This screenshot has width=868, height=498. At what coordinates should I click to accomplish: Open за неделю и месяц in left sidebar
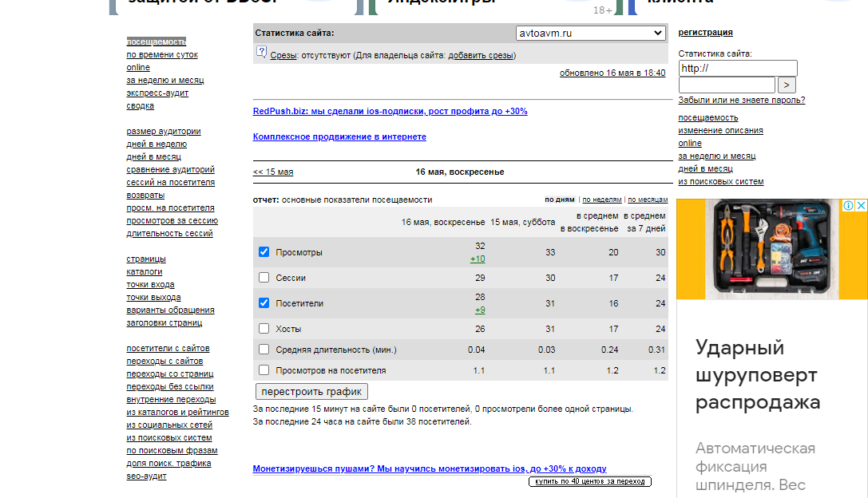point(165,80)
